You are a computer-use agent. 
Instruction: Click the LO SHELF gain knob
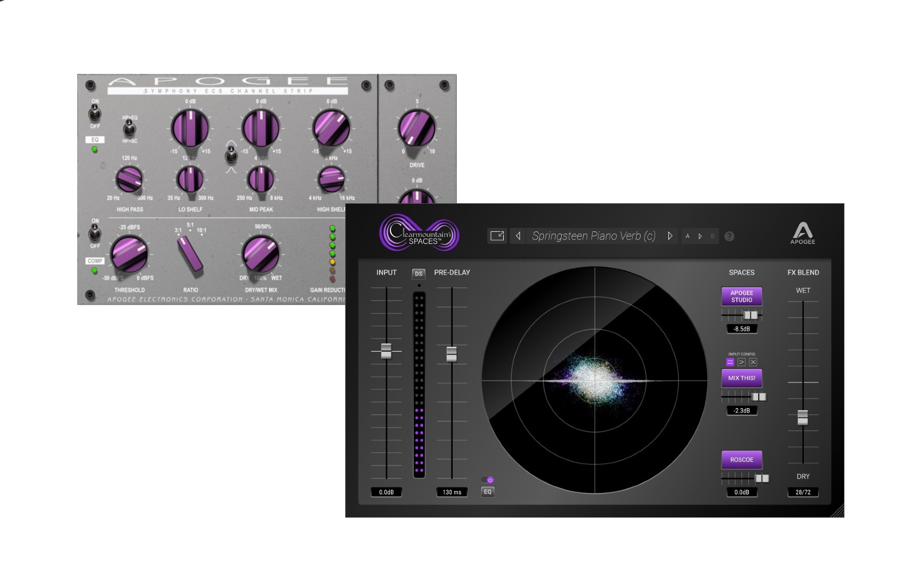(190, 127)
